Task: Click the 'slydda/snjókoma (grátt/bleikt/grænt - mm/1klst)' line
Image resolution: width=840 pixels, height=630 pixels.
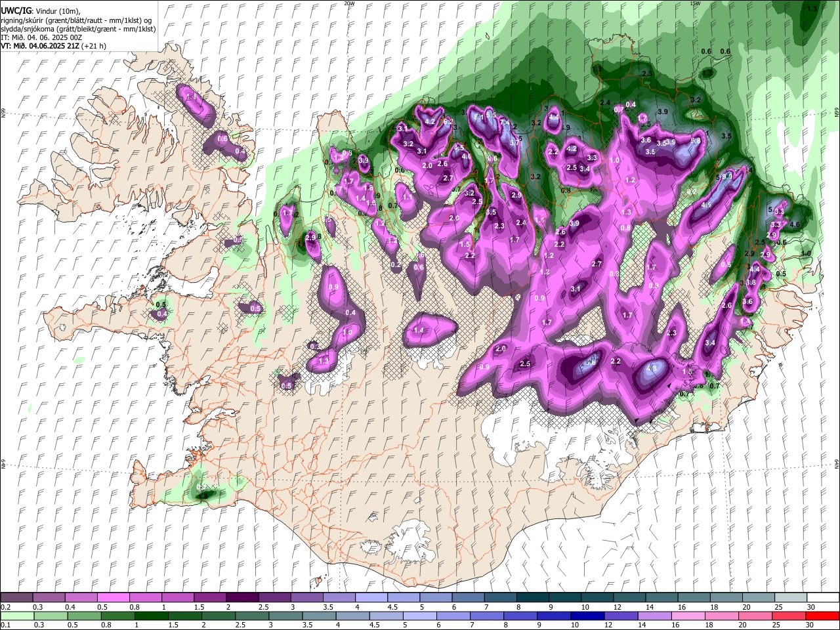Action: pyautogui.click(x=78, y=29)
